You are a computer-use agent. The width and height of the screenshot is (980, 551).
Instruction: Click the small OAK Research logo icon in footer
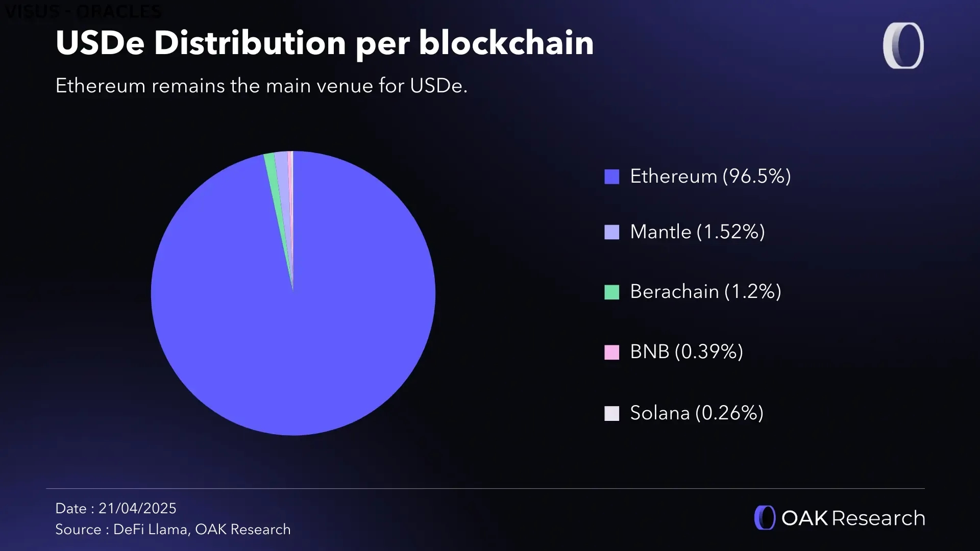point(764,518)
